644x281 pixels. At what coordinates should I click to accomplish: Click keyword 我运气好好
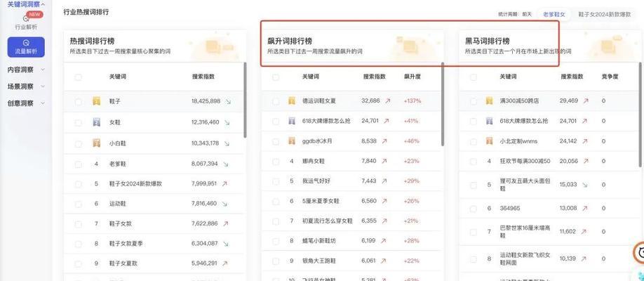tap(316, 181)
